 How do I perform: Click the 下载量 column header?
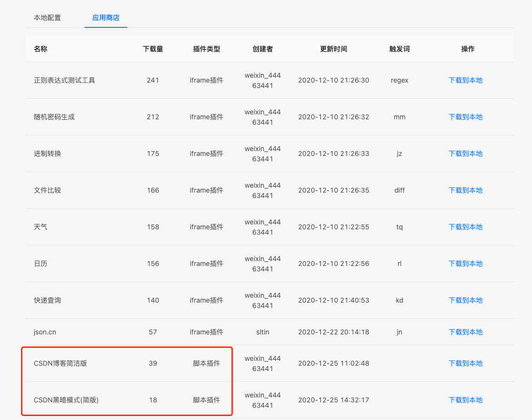pos(153,49)
